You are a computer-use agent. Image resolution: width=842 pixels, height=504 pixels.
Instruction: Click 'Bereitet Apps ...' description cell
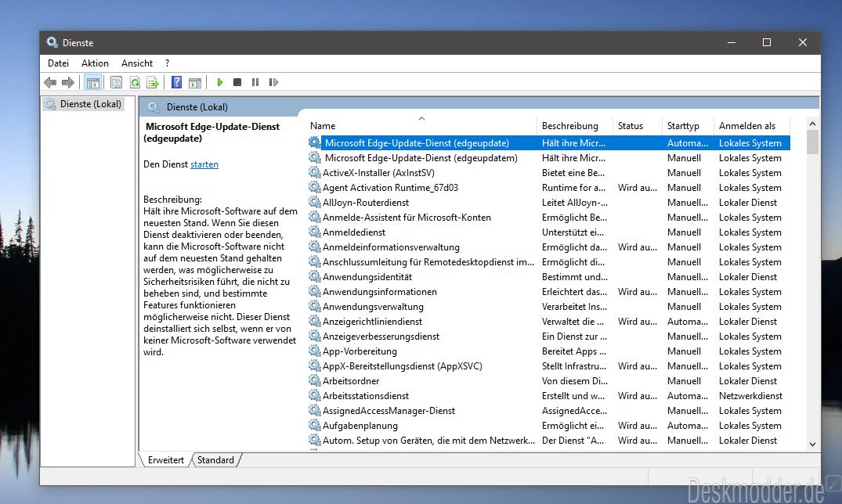point(573,351)
